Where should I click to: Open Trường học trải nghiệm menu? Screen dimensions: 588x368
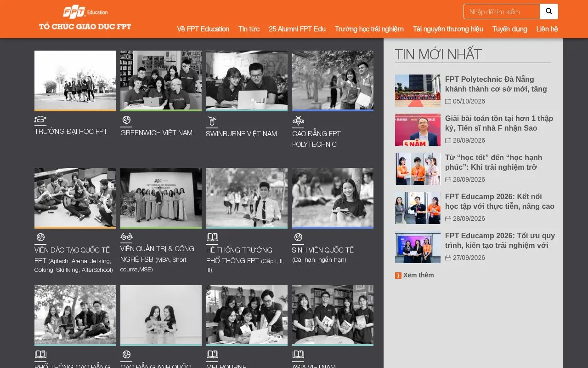[369, 29]
